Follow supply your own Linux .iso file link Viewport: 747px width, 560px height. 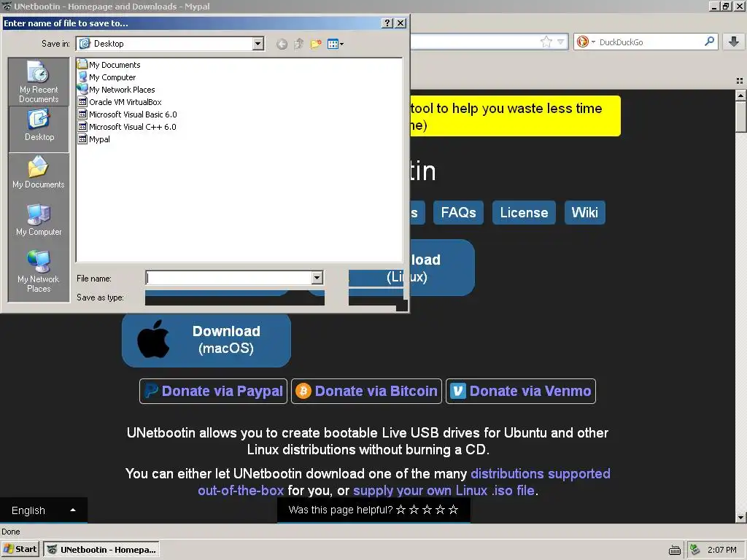tap(444, 491)
